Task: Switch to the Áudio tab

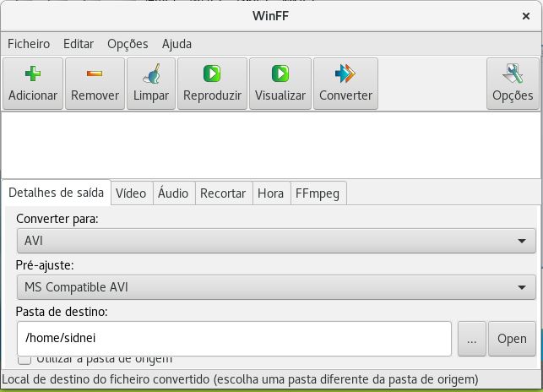Action: coord(173,193)
